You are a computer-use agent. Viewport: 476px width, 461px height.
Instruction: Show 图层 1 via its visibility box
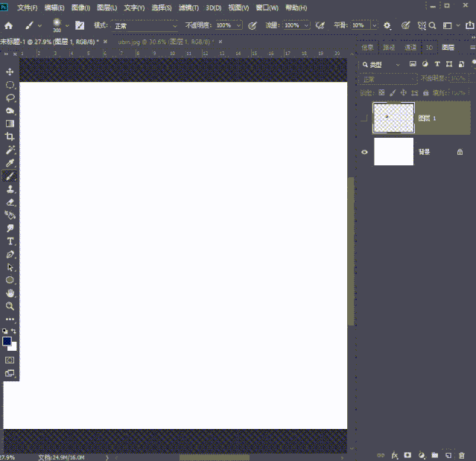(364, 118)
